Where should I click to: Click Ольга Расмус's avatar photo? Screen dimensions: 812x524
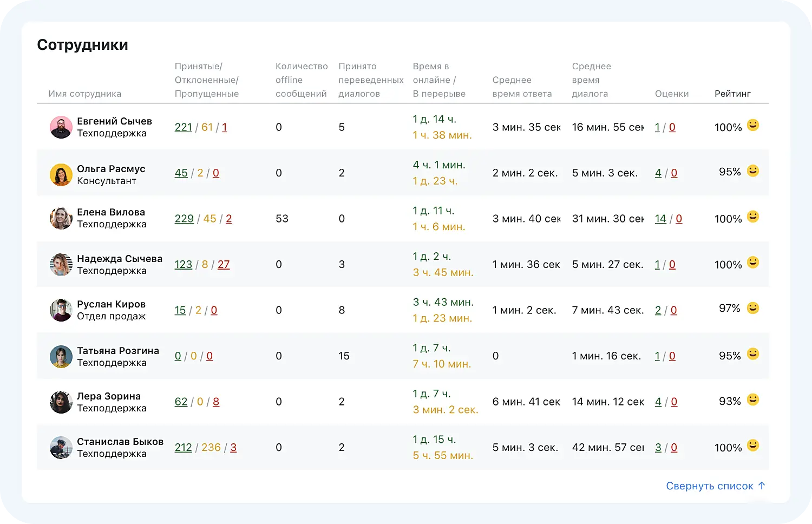61,175
